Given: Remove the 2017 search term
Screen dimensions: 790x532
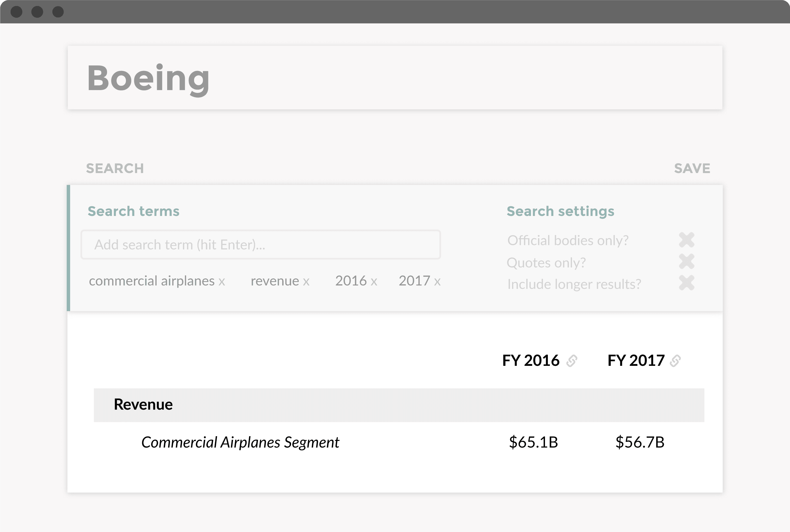Looking at the screenshot, I should 437,282.
